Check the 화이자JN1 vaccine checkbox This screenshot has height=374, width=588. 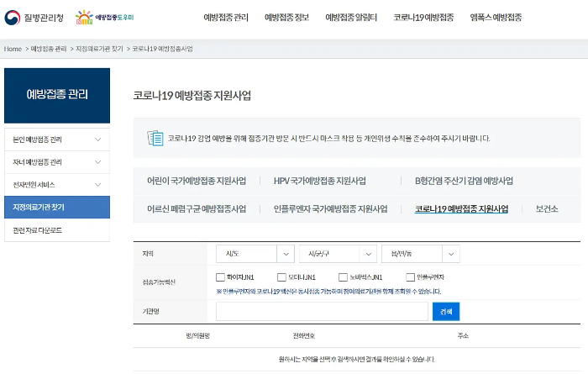point(220,277)
